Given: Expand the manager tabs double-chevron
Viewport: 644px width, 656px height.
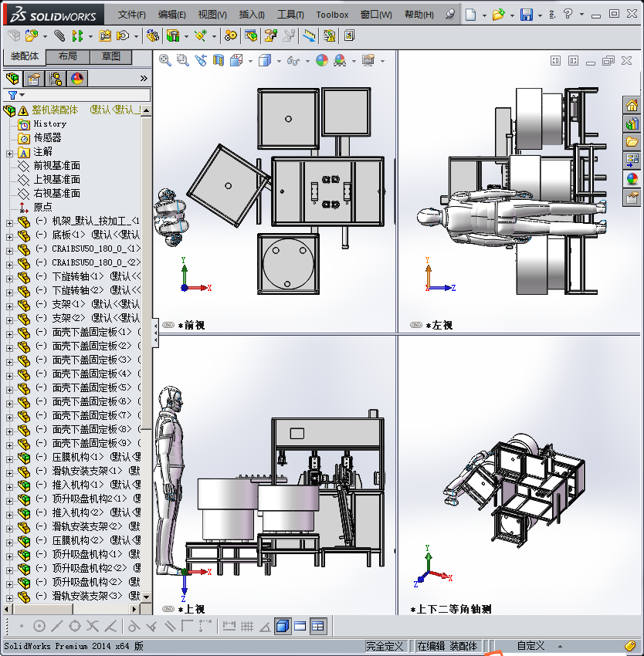Looking at the screenshot, I should coord(144,78).
